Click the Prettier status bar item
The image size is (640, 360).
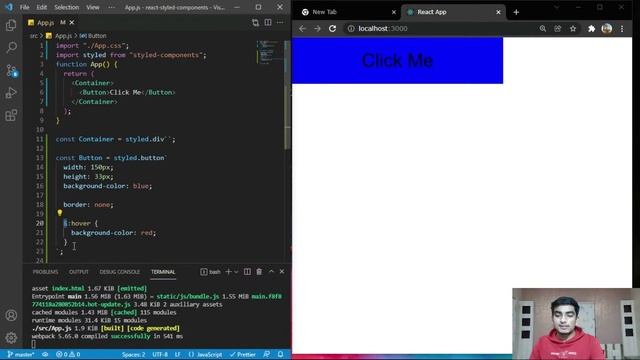pos(242,354)
